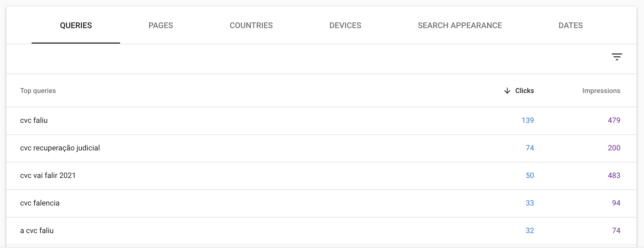The height and width of the screenshot is (248, 644).
Task: Click the Top queries column header
Action: [x=38, y=91]
